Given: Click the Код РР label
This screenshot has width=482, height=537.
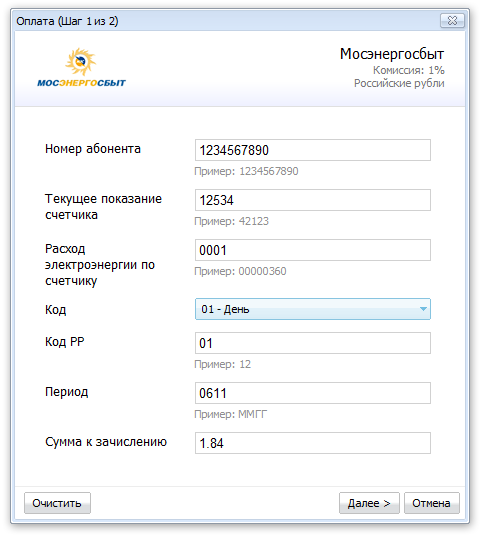Looking at the screenshot, I should point(65,342).
